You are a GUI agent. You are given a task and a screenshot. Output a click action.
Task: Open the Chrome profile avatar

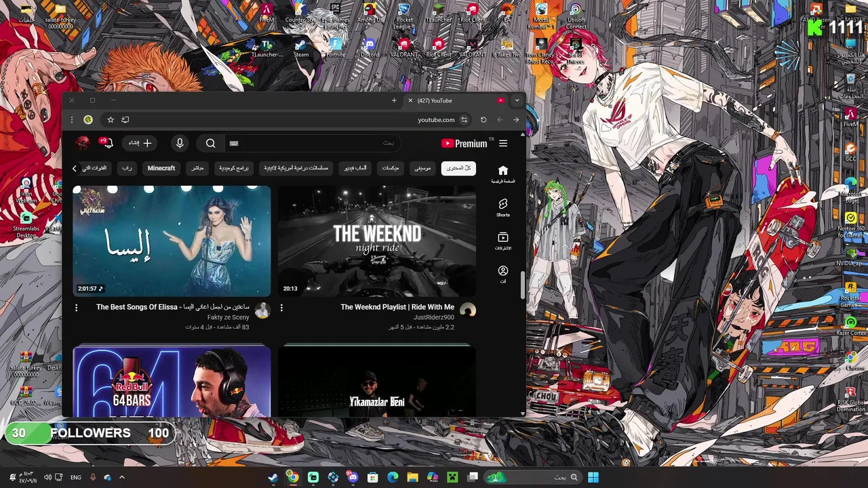coord(88,120)
